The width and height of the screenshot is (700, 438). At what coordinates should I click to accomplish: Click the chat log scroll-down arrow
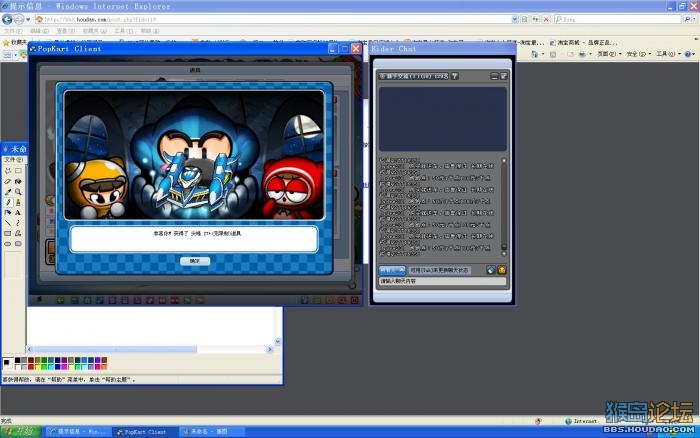[x=504, y=254]
